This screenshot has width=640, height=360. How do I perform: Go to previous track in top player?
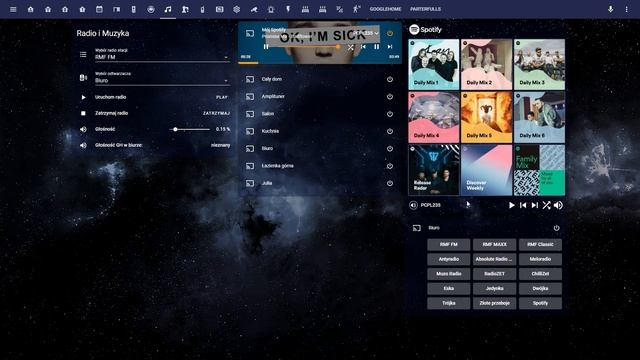pyautogui.click(x=363, y=47)
